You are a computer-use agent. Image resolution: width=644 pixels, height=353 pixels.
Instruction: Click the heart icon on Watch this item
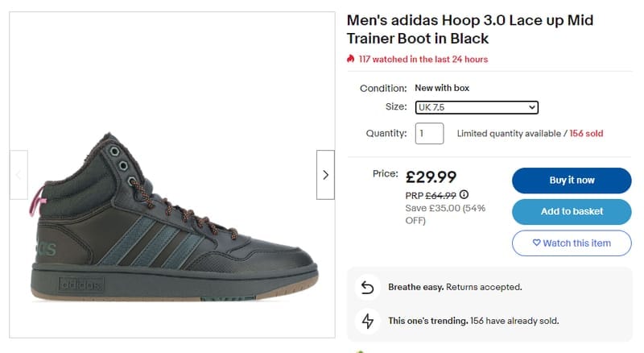click(x=536, y=243)
